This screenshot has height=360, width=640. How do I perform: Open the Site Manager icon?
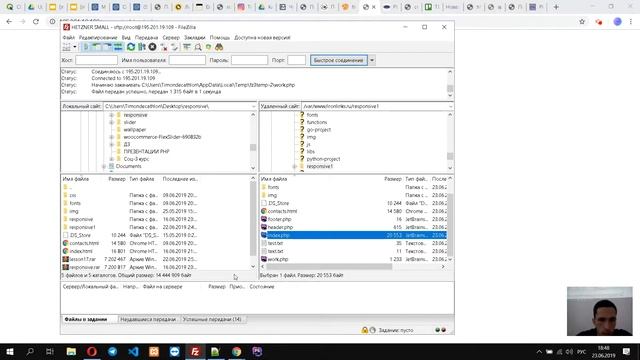67,47
